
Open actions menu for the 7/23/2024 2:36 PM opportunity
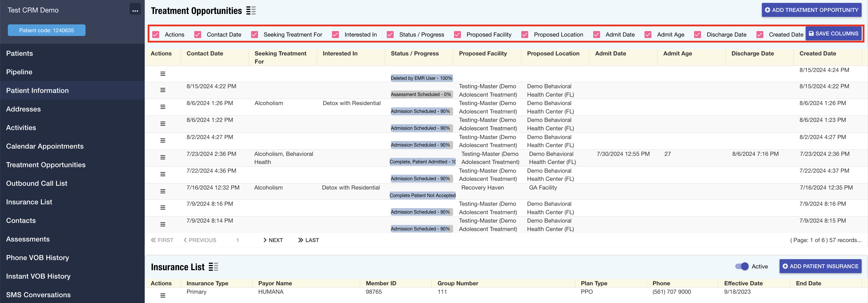point(163,158)
